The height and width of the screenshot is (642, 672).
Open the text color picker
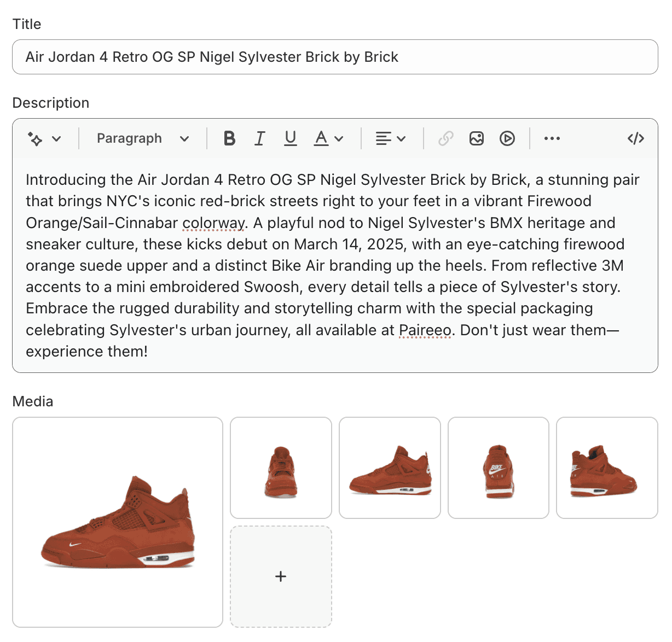[321, 138]
